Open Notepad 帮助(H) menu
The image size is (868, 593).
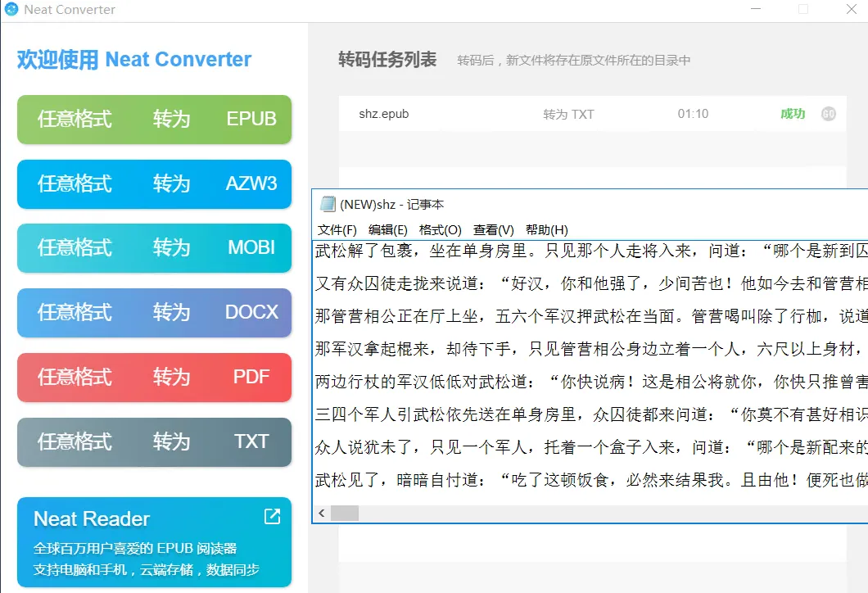[546, 230]
